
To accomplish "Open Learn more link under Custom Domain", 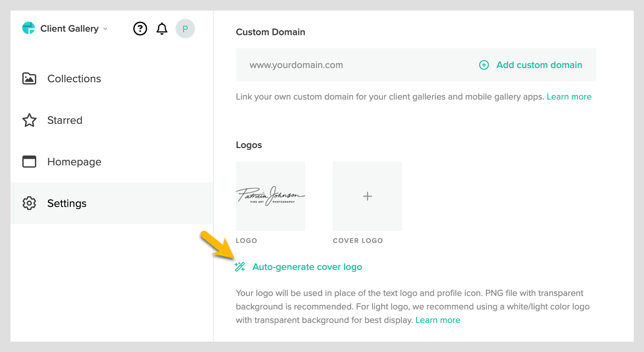I will (569, 97).
